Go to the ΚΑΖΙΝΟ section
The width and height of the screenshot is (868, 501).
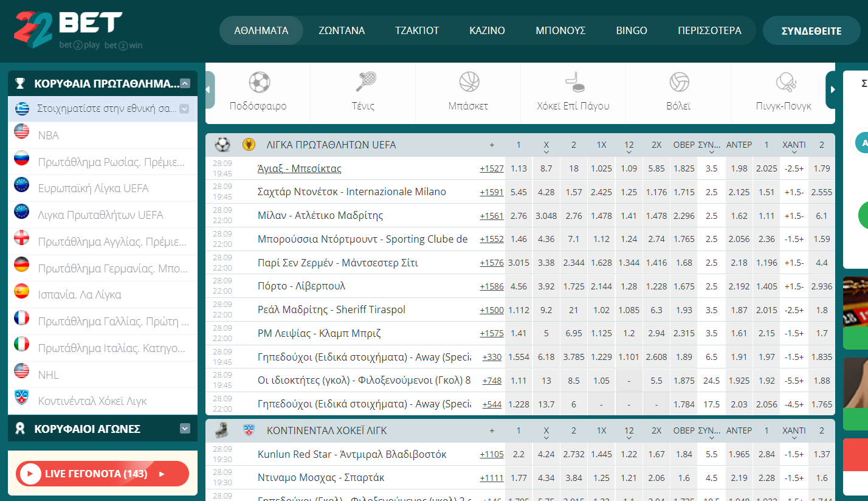click(487, 30)
